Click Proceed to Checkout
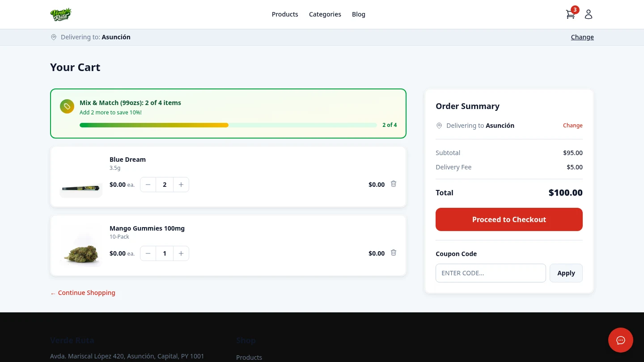This screenshot has height=362, width=644. (509, 219)
